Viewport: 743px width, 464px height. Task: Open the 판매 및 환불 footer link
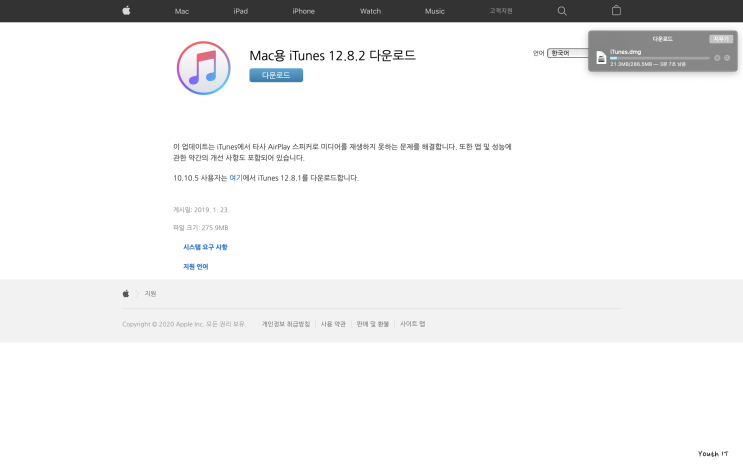[x=372, y=324]
